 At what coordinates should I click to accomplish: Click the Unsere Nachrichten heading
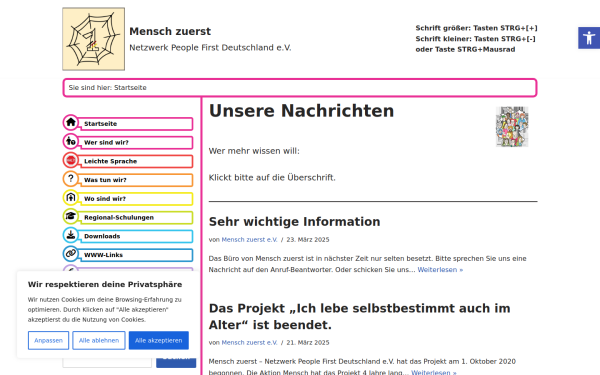(x=302, y=111)
